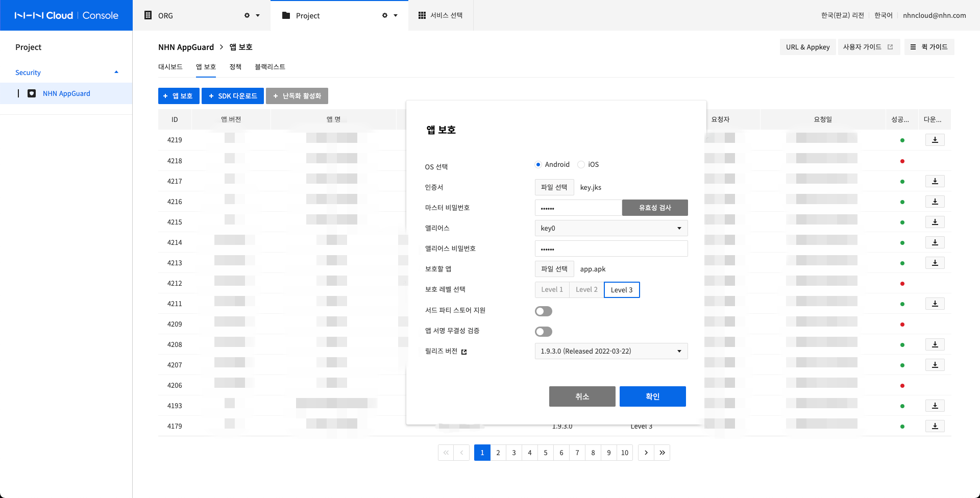Open the 릴리즈 버전 external link icon
980x498 pixels.
(x=464, y=352)
